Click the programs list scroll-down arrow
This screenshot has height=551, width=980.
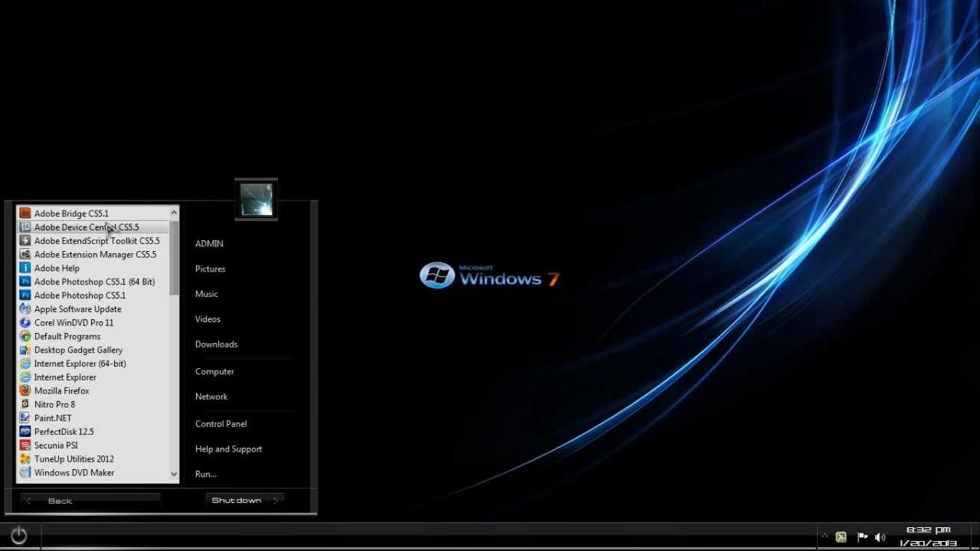[x=174, y=474]
